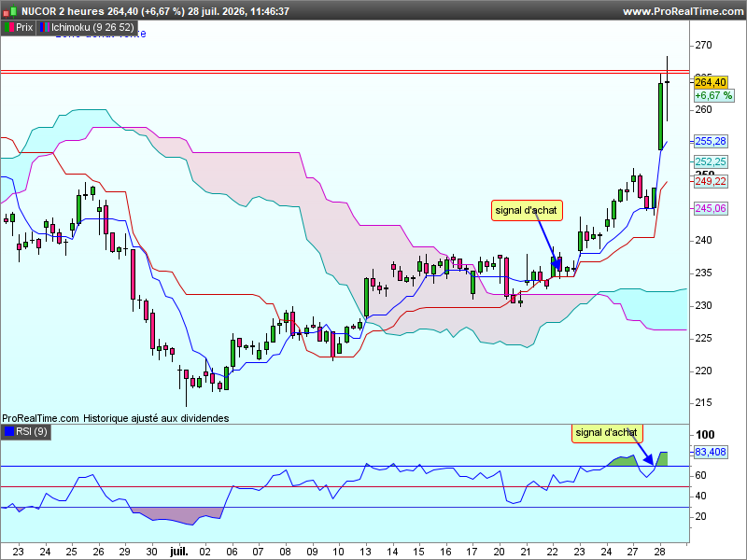This screenshot has width=747, height=560.
Task: Select the teal 252,25 value tag
Action: point(711,161)
